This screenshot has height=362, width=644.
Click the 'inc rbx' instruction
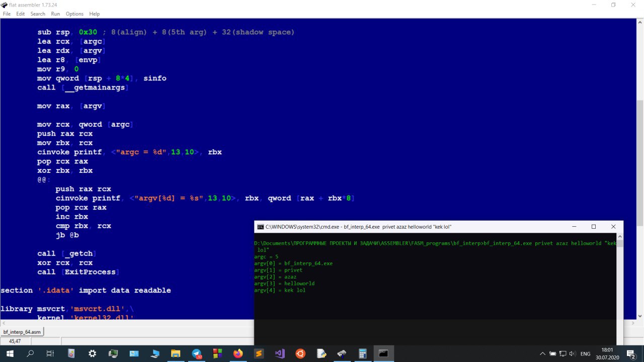(x=71, y=217)
